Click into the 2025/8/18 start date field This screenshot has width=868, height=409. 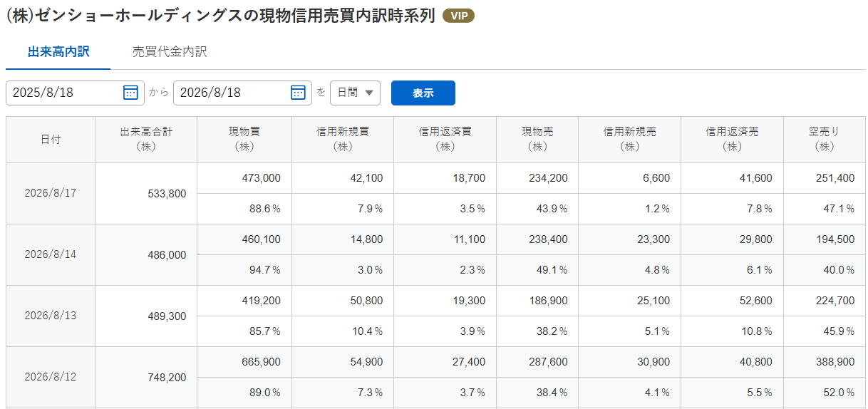[75, 93]
